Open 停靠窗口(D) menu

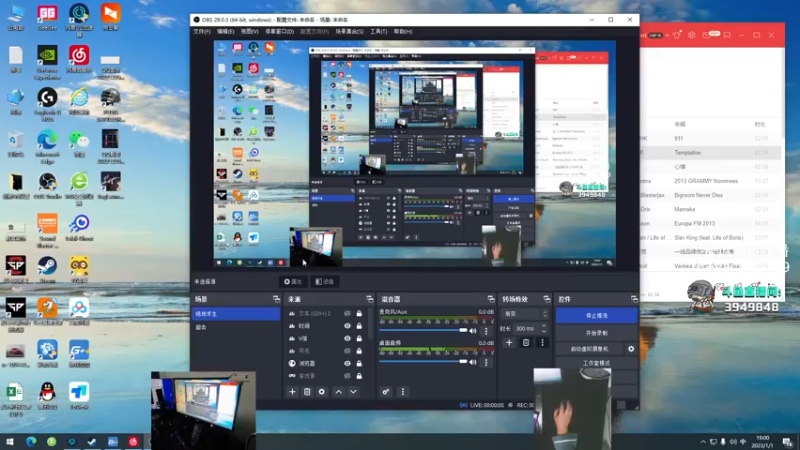point(279,32)
